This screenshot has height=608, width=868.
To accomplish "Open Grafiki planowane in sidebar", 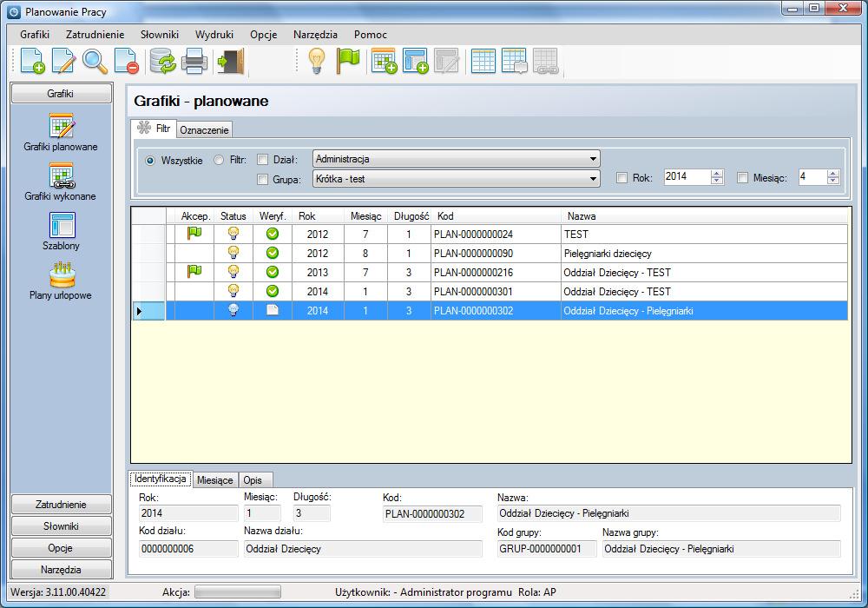I will pos(61,132).
